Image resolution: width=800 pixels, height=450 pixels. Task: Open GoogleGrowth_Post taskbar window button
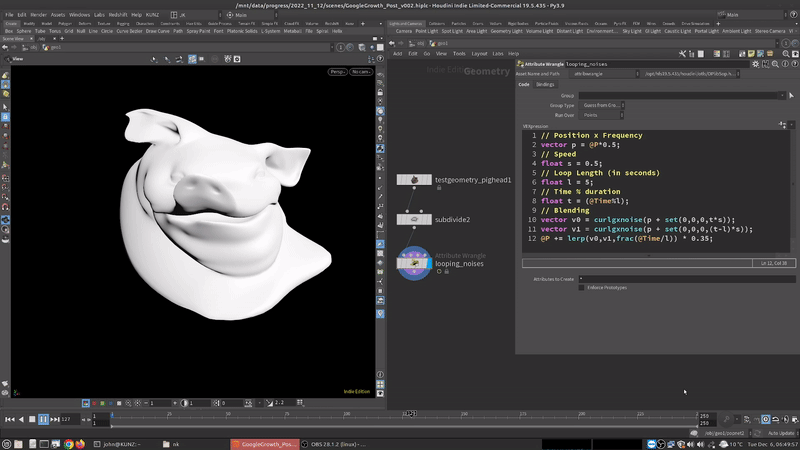click(264, 443)
